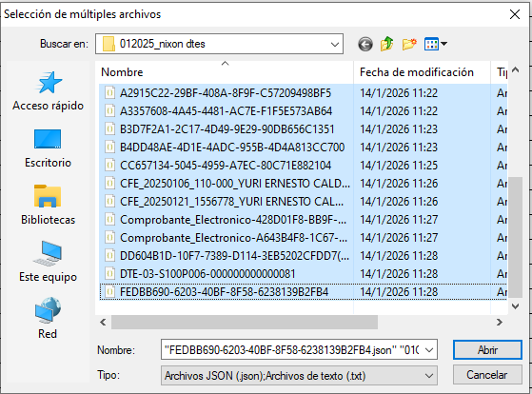Create a new folder

[409, 44]
